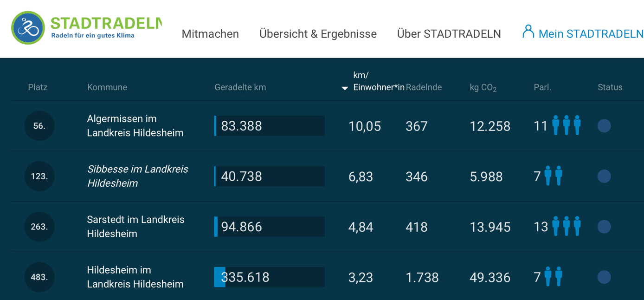Open the Übersicht & Ergebnisse menu

pyautogui.click(x=318, y=34)
